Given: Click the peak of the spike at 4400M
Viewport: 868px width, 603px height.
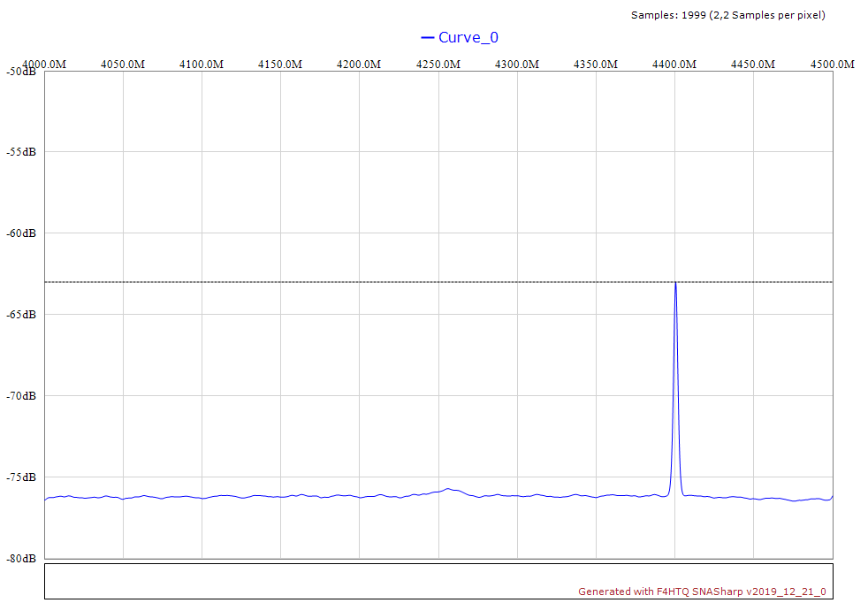Looking at the screenshot, I should click(675, 283).
